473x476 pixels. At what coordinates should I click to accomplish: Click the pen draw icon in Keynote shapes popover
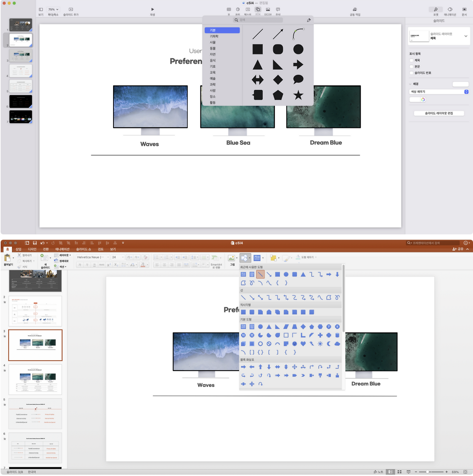309,20
